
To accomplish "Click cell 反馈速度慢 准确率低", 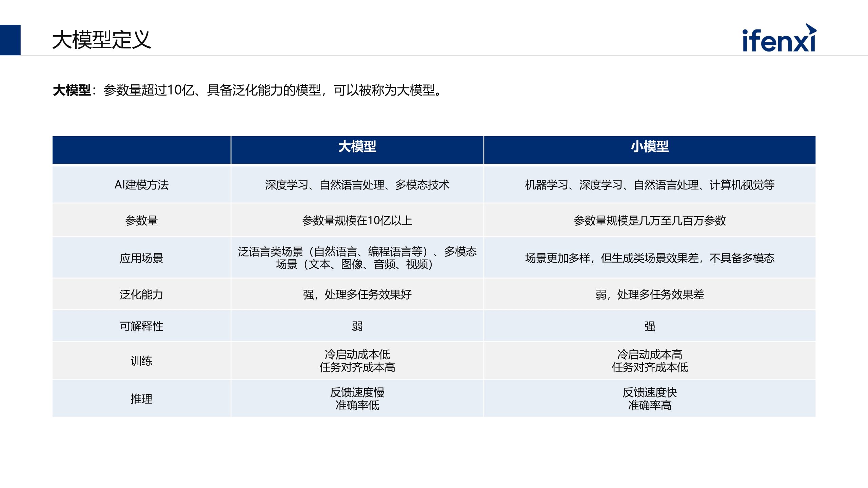I will pyautogui.click(x=357, y=399).
